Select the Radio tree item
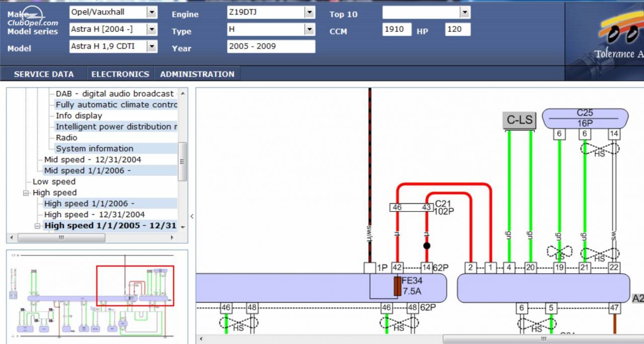 click(x=66, y=137)
